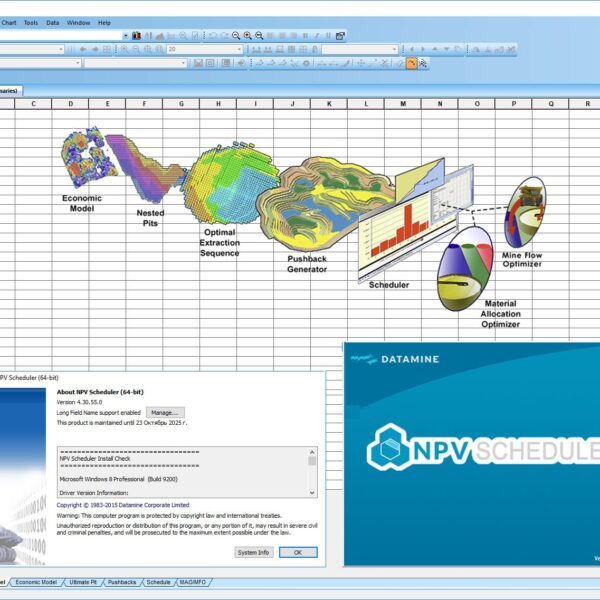Click 'Driver Version Information:' line
Image resolution: width=600 pixels, height=600 pixels.
[x=94, y=492]
